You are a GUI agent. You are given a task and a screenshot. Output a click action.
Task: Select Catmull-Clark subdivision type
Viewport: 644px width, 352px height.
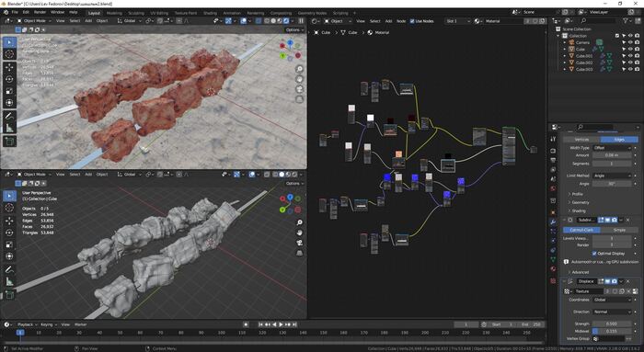(581, 230)
